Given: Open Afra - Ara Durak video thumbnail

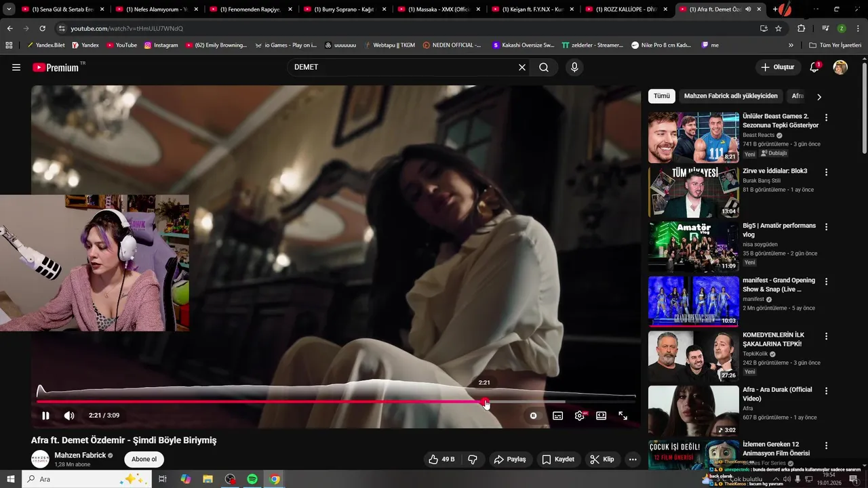Looking at the screenshot, I should point(694,411).
